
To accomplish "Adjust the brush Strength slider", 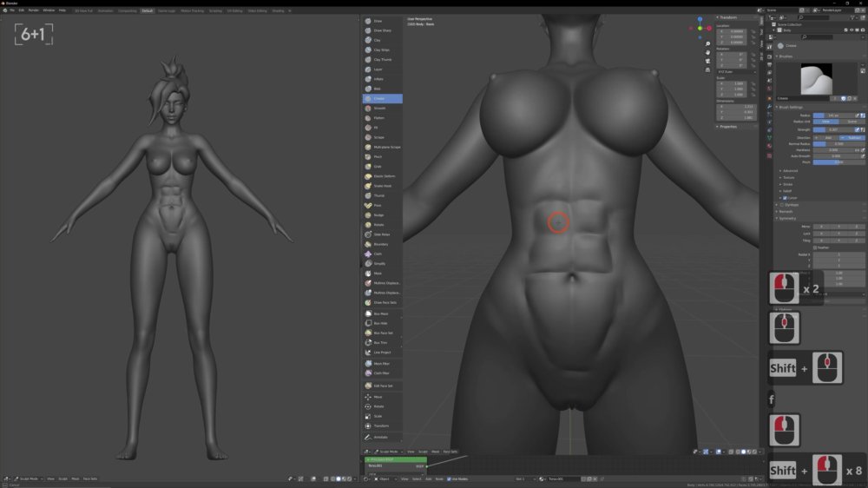I will click(834, 129).
